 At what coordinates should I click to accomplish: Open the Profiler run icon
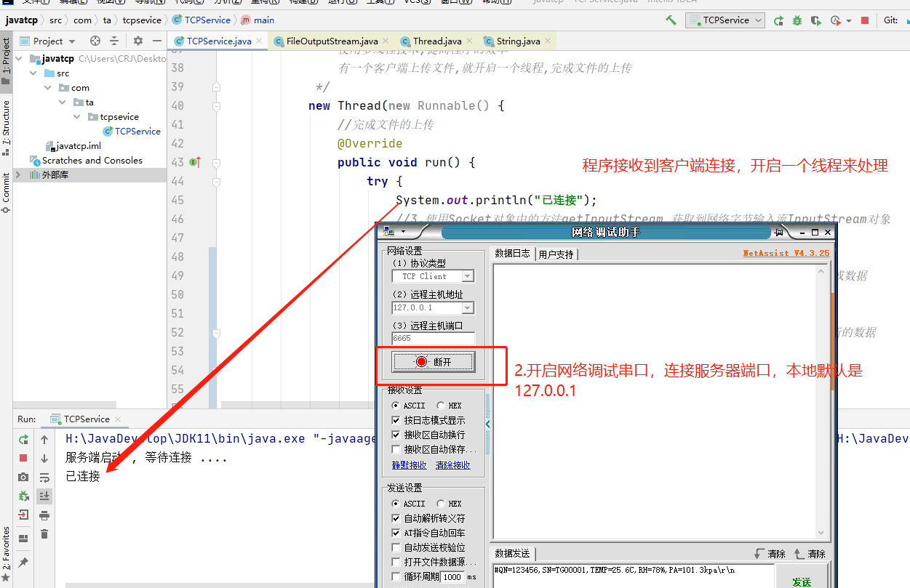[x=834, y=20]
